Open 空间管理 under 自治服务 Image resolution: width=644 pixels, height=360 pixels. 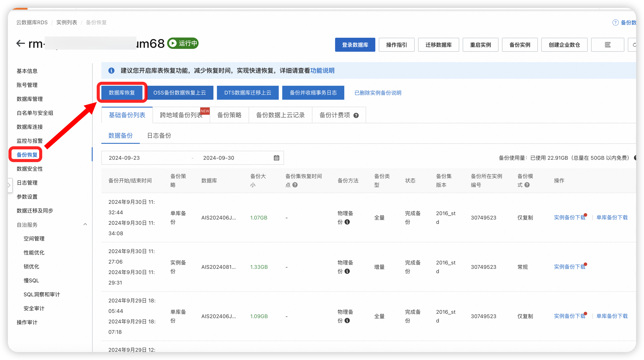tap(34, 239)
